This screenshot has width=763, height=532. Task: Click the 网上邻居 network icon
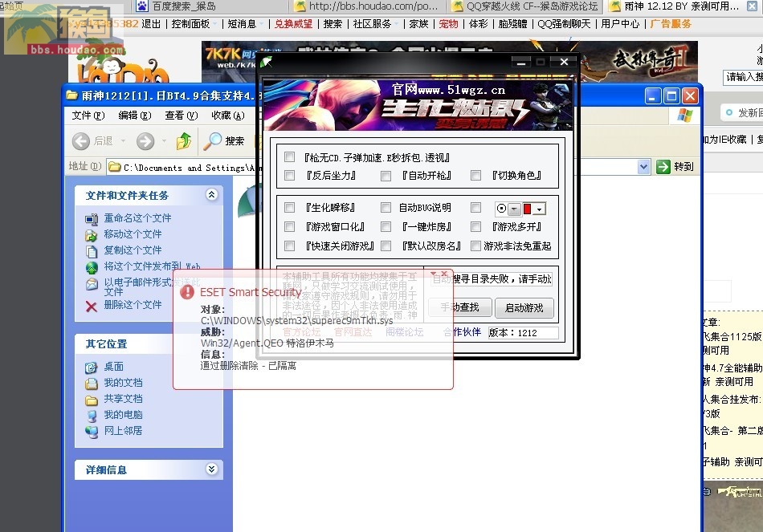click(92, 432)
